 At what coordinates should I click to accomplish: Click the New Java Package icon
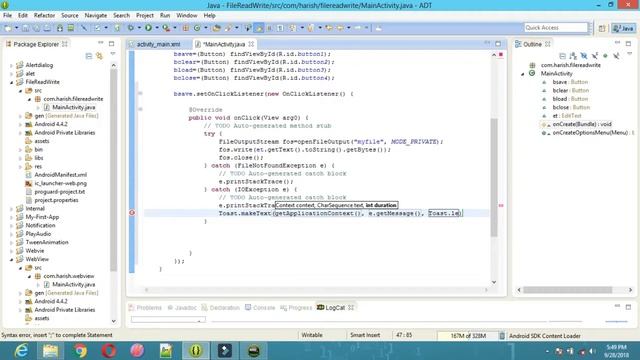point(186,28)
